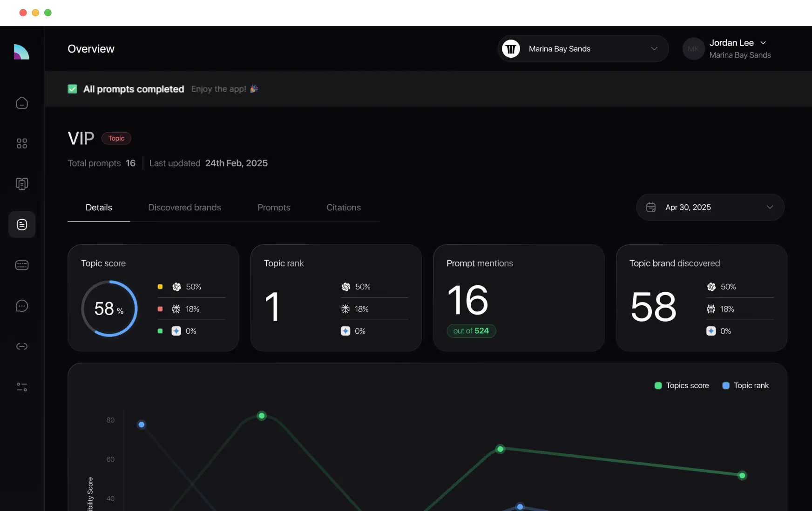This screenshot has height=511, width=812.
Task: Click the 'Enjoy the app!' text
Action: (218, 89)
